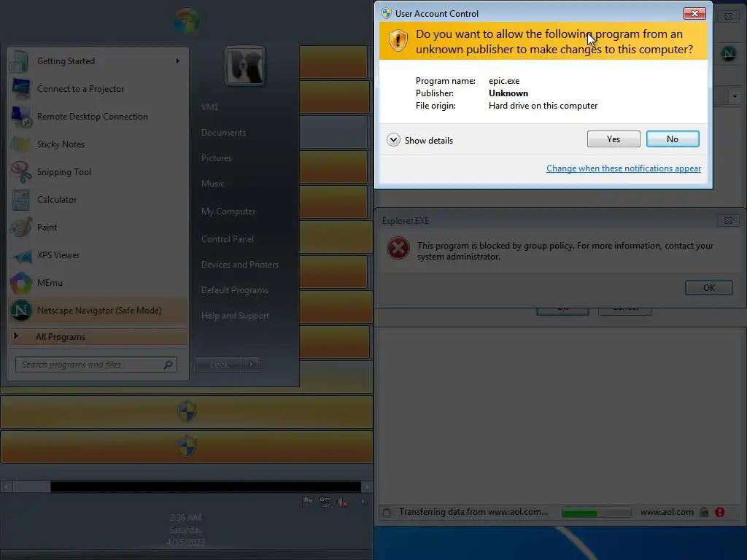The image size is (747, 560).
Task: Open the XPS Viewer icon
Action: click(x=20, y=255)
